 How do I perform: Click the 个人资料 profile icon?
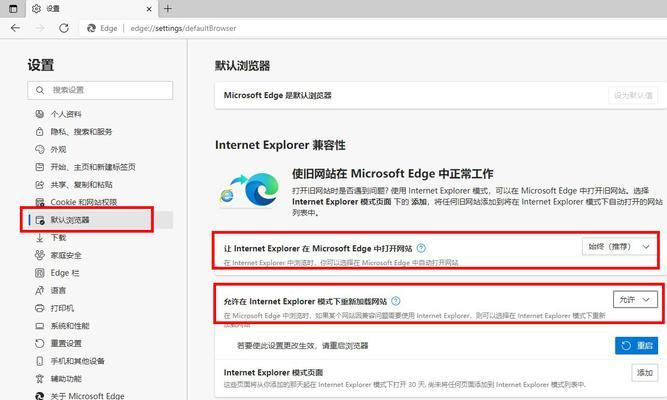40,114
